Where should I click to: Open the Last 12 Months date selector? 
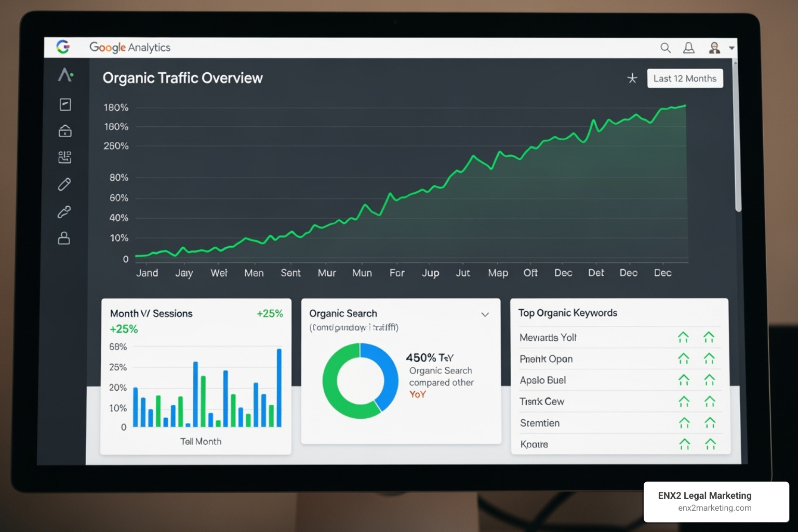coord(685,78)
